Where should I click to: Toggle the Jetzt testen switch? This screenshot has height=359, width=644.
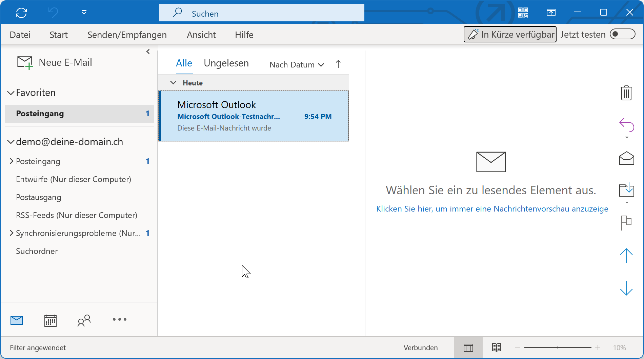(x=622, y=34)
